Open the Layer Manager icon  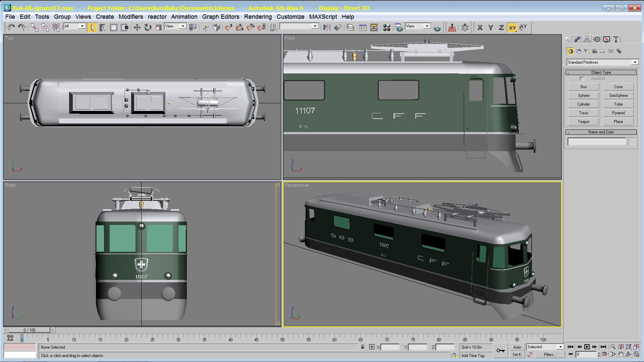point(350,27)
